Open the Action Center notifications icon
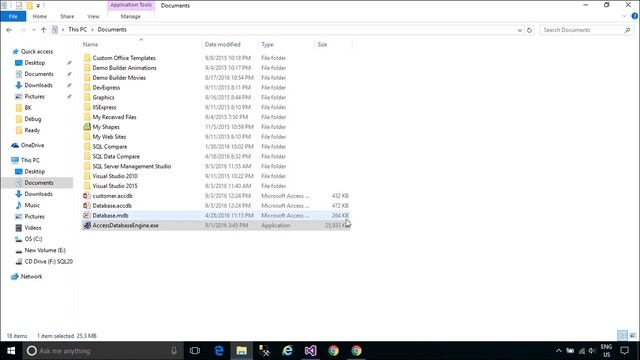 pos(624,351)
